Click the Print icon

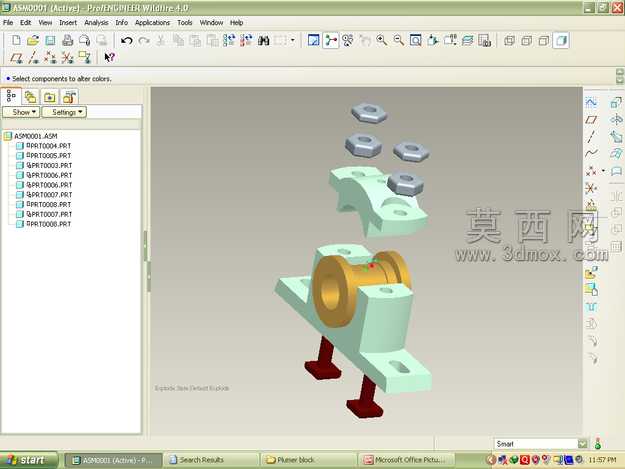pyautogui.click(x=67, y=40)
